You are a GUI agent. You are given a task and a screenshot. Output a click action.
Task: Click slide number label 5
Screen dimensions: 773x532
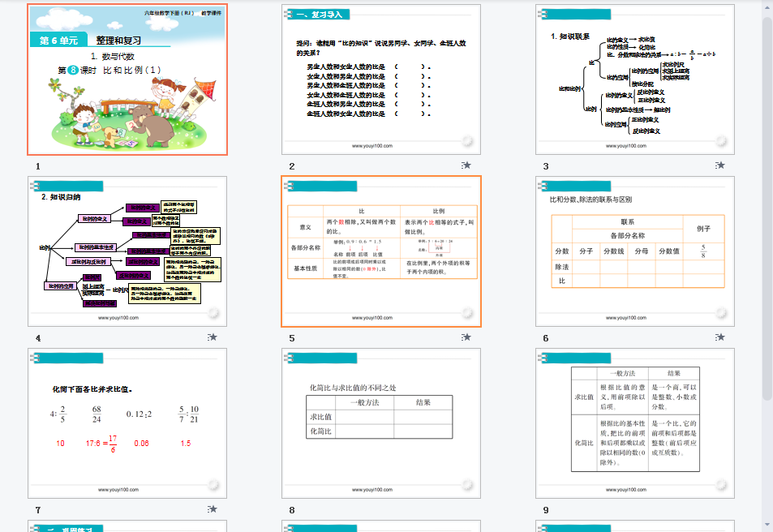tap(292, 338)
